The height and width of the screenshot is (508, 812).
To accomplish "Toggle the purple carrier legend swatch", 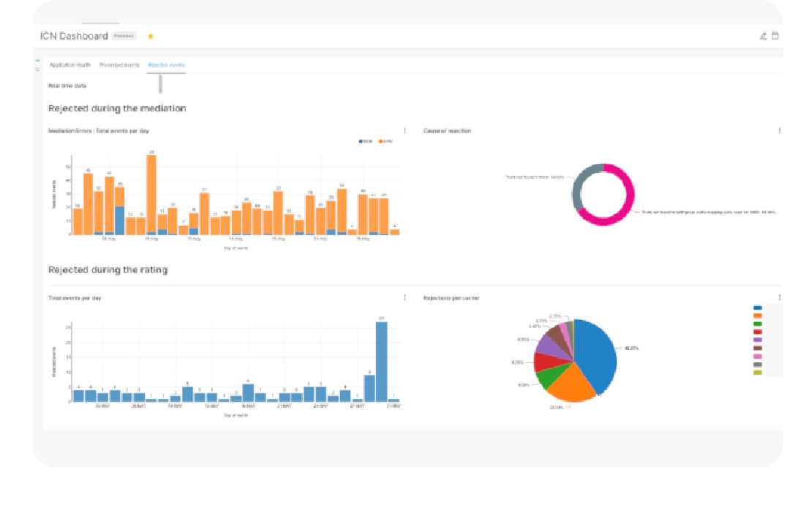I will tap(758, 340).
